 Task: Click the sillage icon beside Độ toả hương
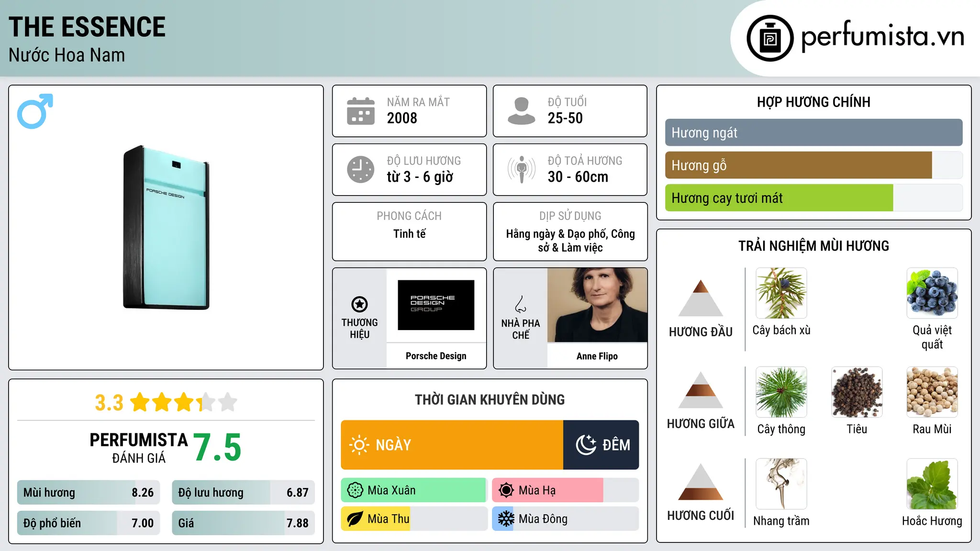click(x=521, y=169)
